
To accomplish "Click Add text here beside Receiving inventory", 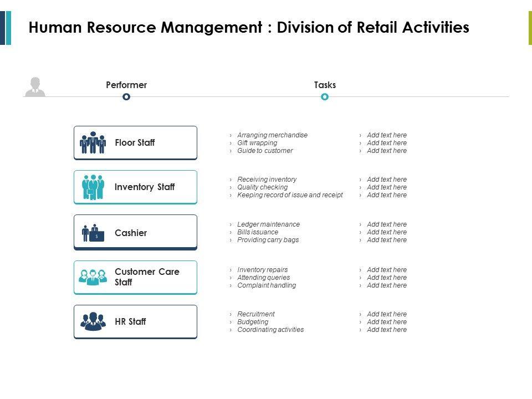I will tap(387, 180).
